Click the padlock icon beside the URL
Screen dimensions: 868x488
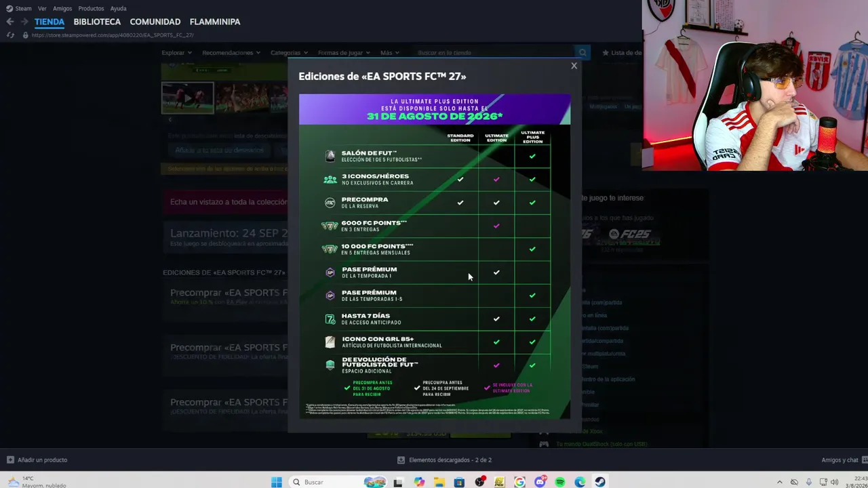click(25, 35)
